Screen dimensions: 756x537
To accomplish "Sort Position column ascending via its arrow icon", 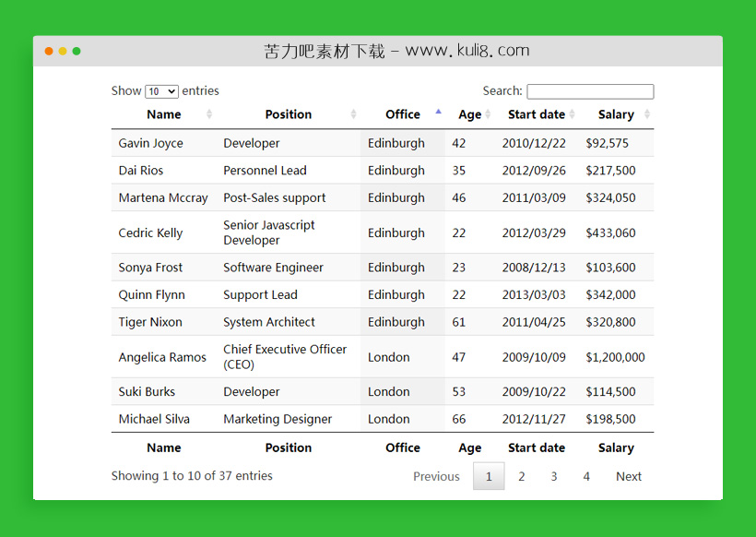I will point(352,112).
